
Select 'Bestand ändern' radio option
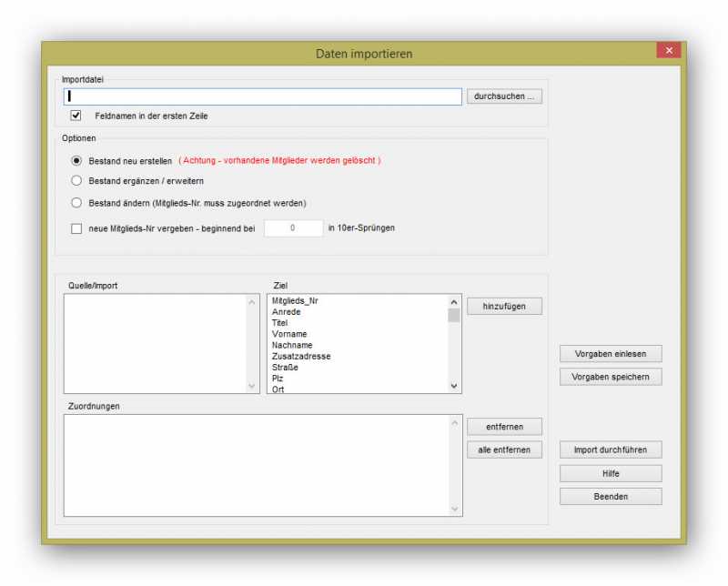pyautogui.click(x=76, y=203)
